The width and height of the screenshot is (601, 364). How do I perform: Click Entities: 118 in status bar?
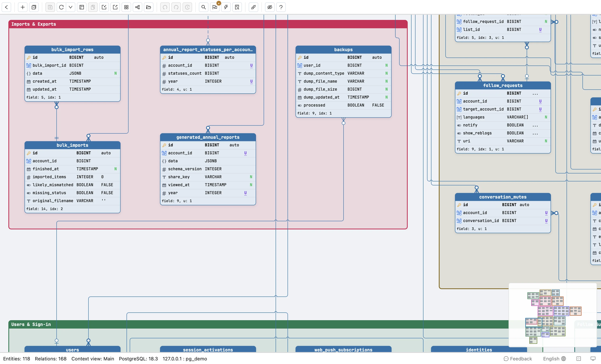click(17, 359)
